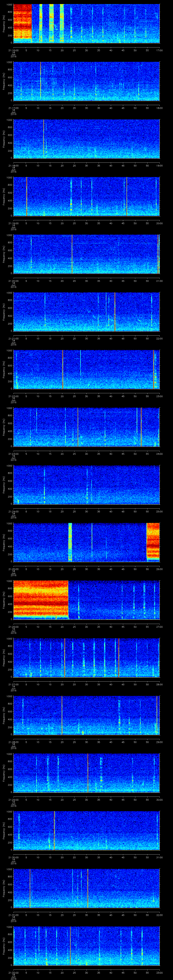
Task: Click the 18:00 end-of-axis time label
Action: pos(159,108)
